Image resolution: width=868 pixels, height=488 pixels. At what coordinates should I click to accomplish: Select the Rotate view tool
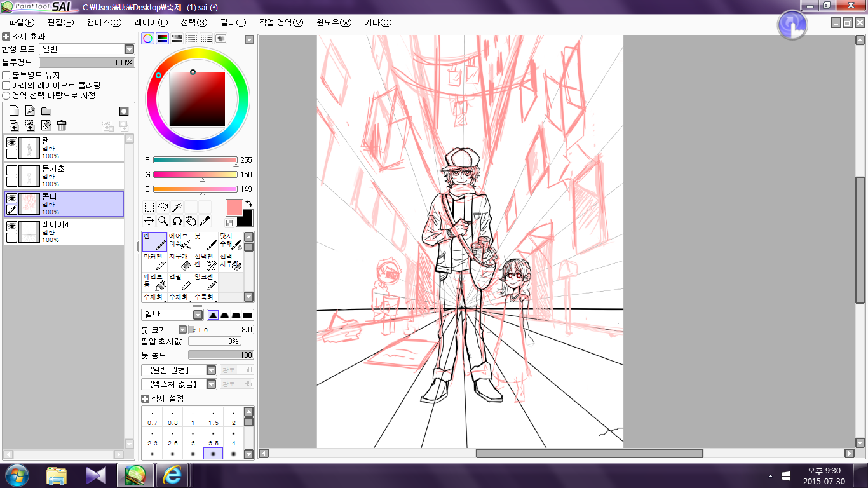[177, 220]
